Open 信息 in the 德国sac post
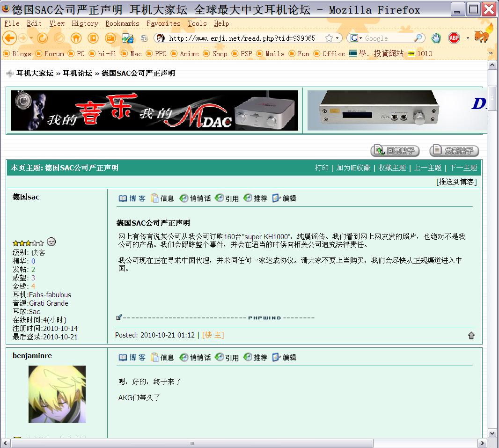The width and height of the screenshot is (499, 448). 163,198
